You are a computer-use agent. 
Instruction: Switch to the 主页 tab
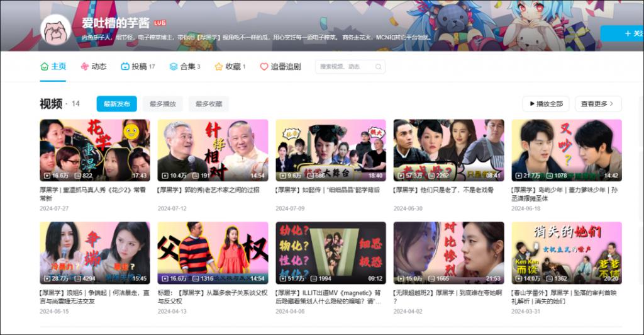click(x=53, y=66)
